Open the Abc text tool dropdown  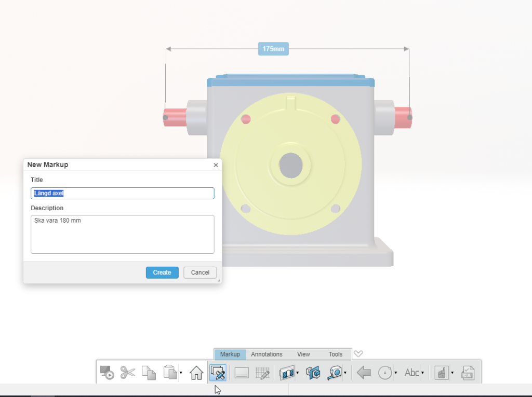coord(421,373)
